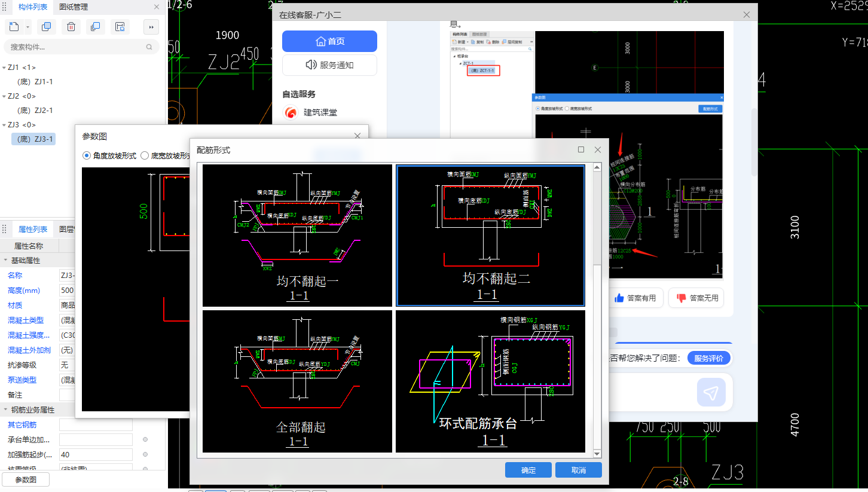Click the 建筑课堂 logo icon
868x492 pixels.
tap(291, 112)
